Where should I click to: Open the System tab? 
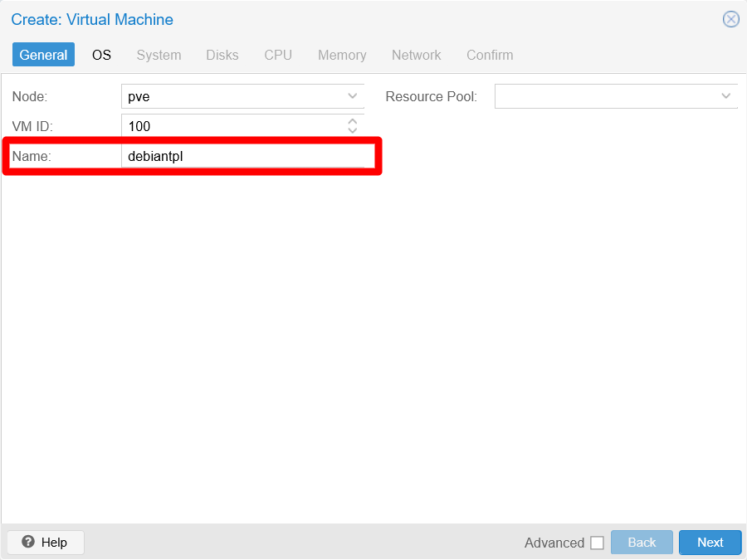pyautogui.click(x=159, y=55)
